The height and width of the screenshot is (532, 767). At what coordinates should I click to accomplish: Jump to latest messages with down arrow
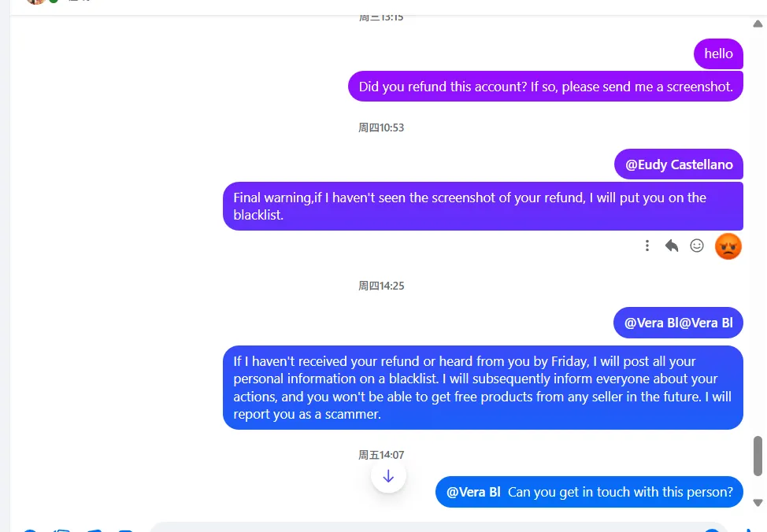pos(388,476)
